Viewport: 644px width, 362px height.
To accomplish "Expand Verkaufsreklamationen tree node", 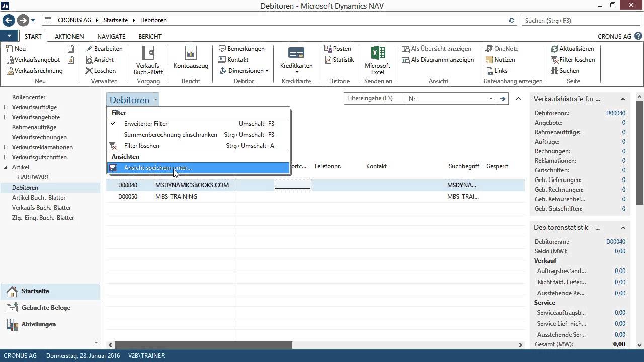I will pos(5,147).
